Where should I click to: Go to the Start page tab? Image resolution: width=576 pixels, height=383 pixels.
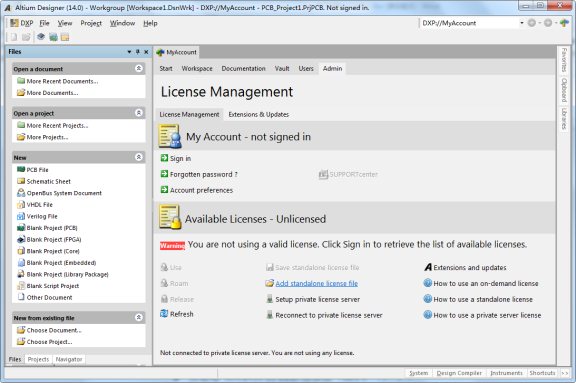166,69
